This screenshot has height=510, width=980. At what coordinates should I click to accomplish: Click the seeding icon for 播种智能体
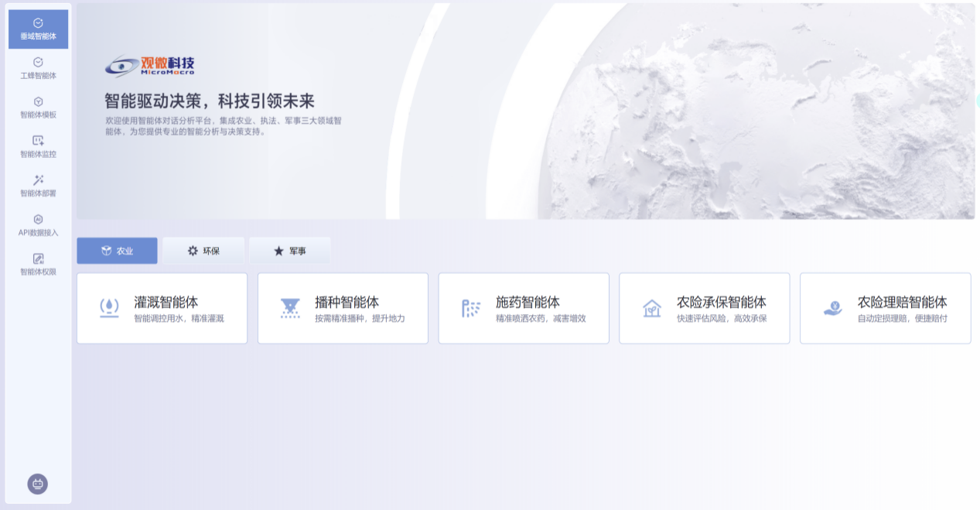coord(290,308)
